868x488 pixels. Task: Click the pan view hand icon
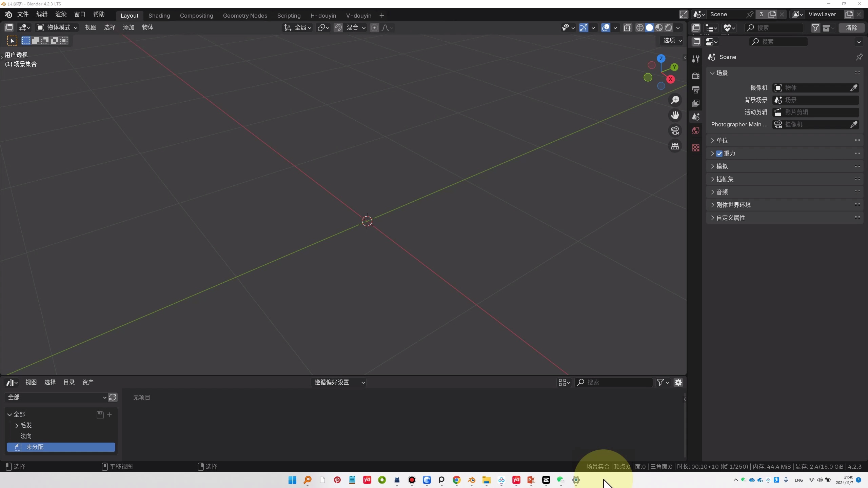pos(675,116)
